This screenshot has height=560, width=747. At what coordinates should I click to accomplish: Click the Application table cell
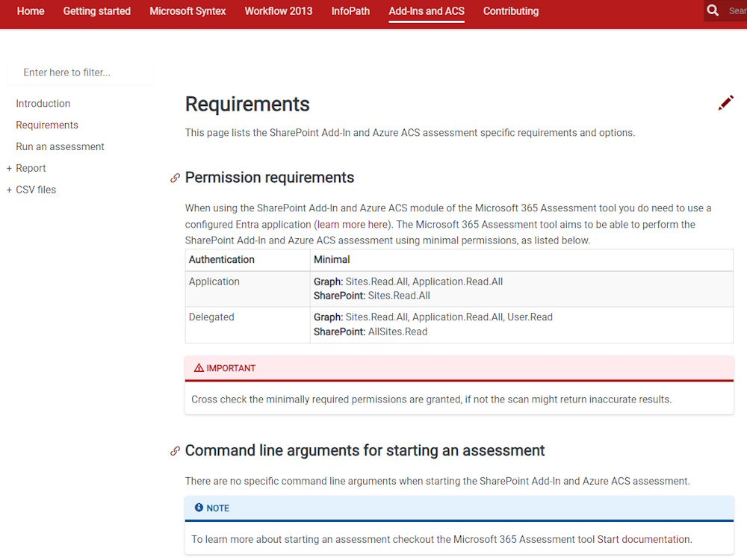pos(248,289)
